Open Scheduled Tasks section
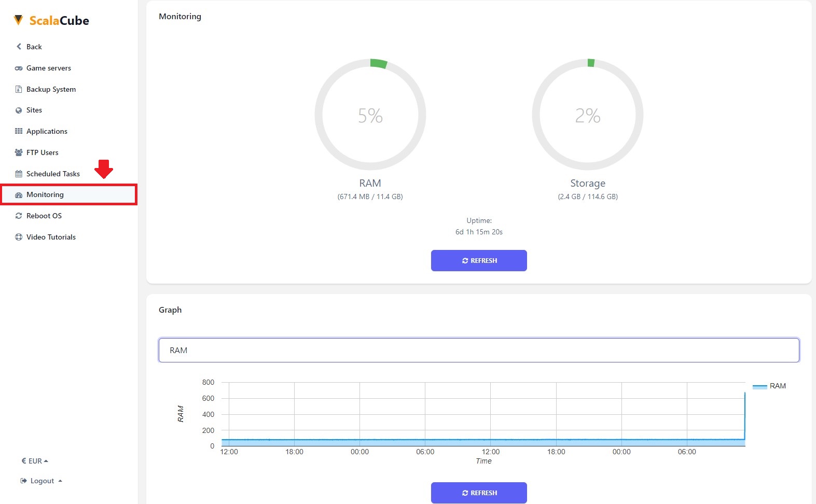 click(53, 174)
